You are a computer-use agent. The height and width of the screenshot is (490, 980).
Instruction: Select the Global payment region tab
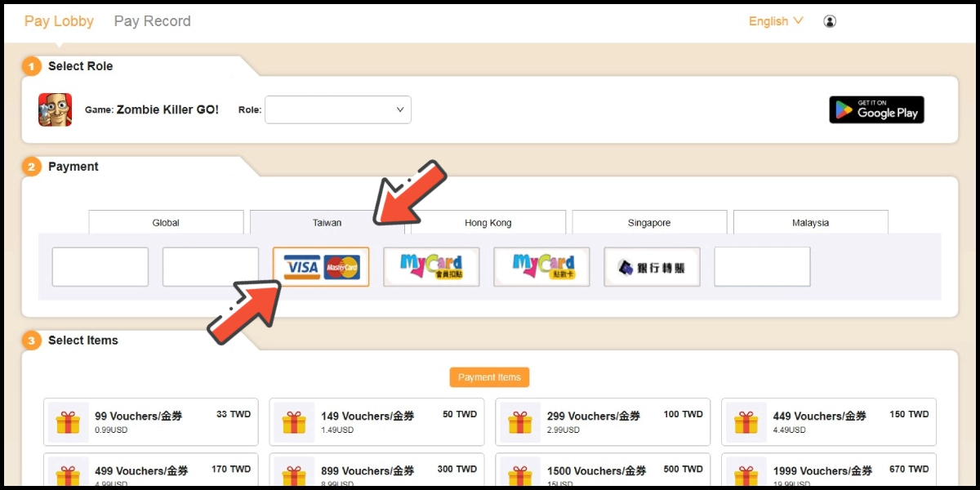click(166, 222)
